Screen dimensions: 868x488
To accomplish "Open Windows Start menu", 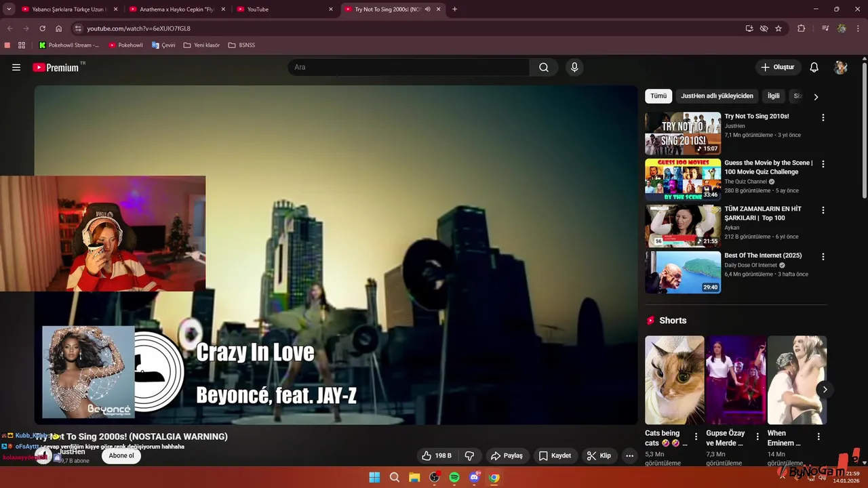I will click(374, 477).
